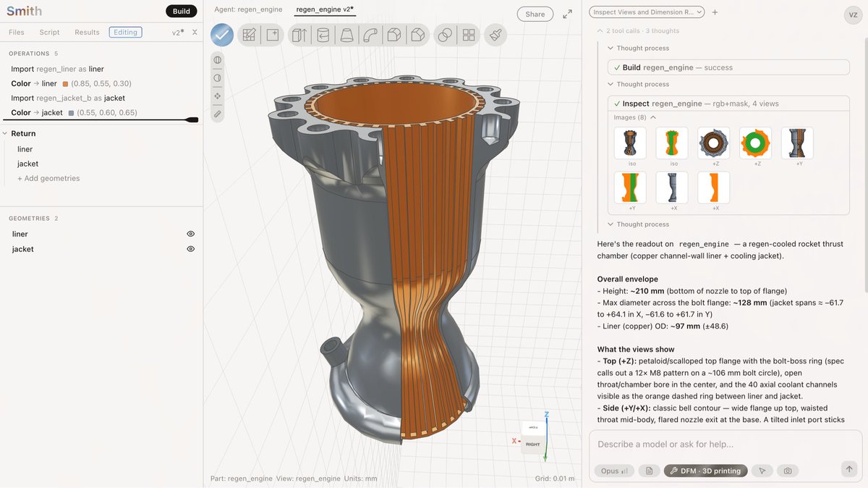Image resolution: width=868 pixels, height=488 pixels.
Task: Expand the last Thought process
Action: pyautogui.click(x=638, y=224)
